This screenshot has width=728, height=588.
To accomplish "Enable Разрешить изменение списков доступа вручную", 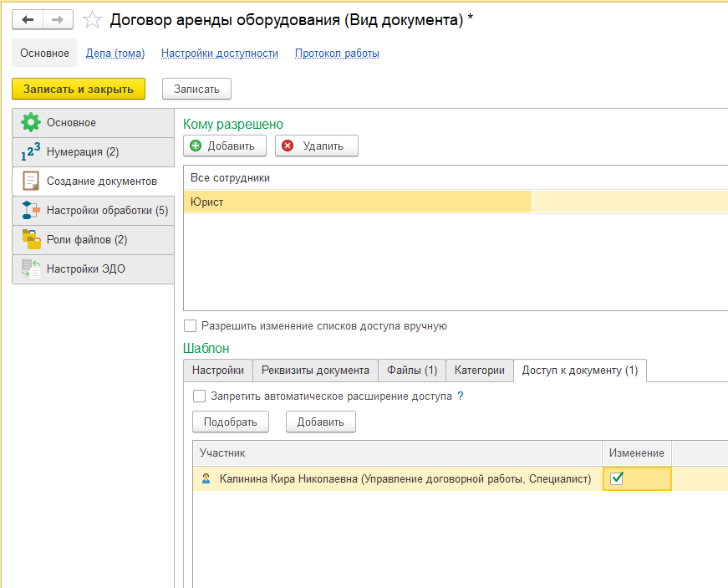I will tap(190, 326).
